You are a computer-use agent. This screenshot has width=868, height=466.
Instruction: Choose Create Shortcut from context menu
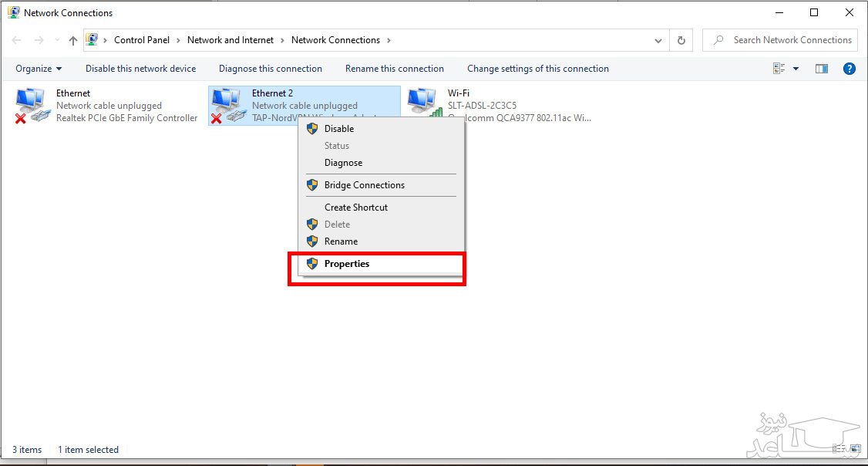[355, 208]
